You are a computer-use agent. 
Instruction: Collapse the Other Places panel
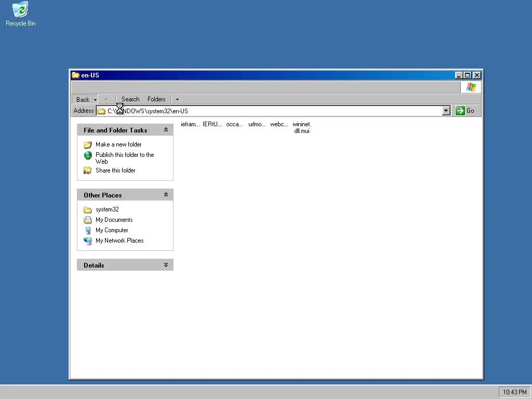pos(166,194)
